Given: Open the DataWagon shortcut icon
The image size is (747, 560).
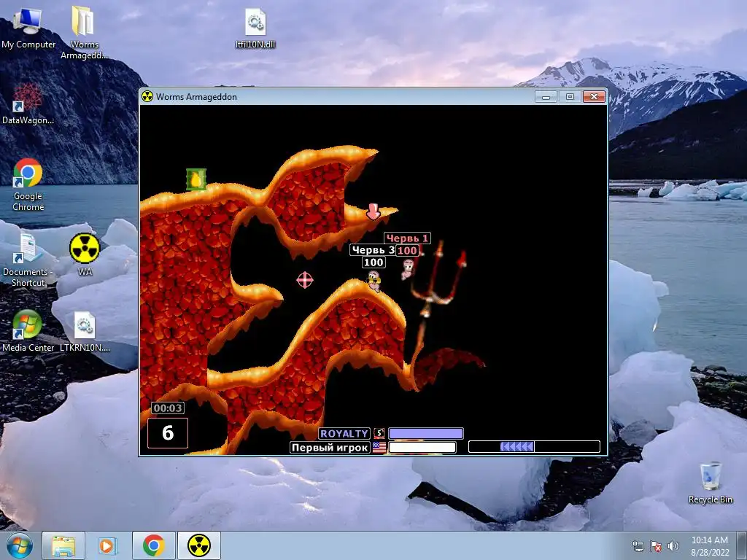Looking at the screenshot, I should tap(28, 104).
